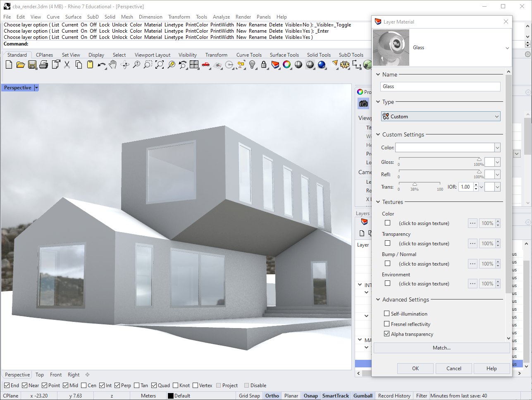Uncheck Alpha transparency option

pyautogui.click(x=387, y=334)
